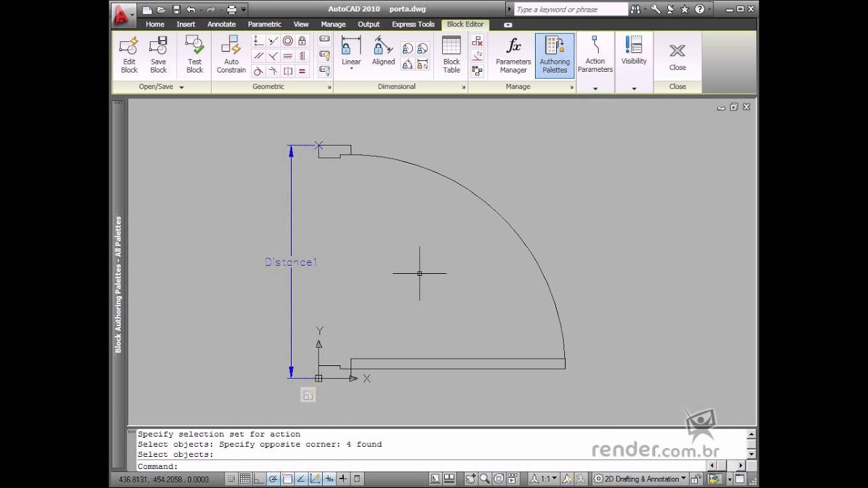Image resolution: width=868 pixels, height=488 pixels.
Task: Switch to the Home ribbon tab
Action: 155,24
